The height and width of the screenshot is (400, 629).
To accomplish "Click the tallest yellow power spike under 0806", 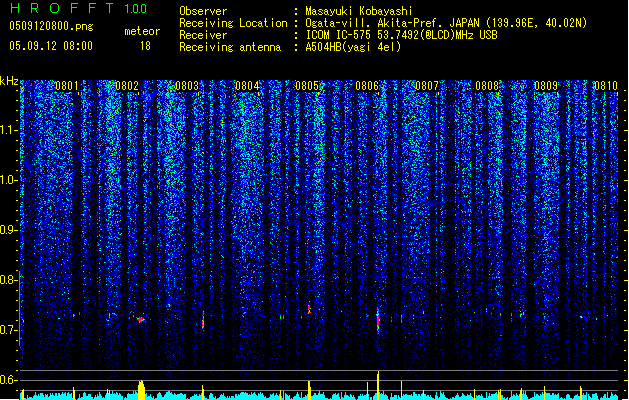I will pos(378,385).
